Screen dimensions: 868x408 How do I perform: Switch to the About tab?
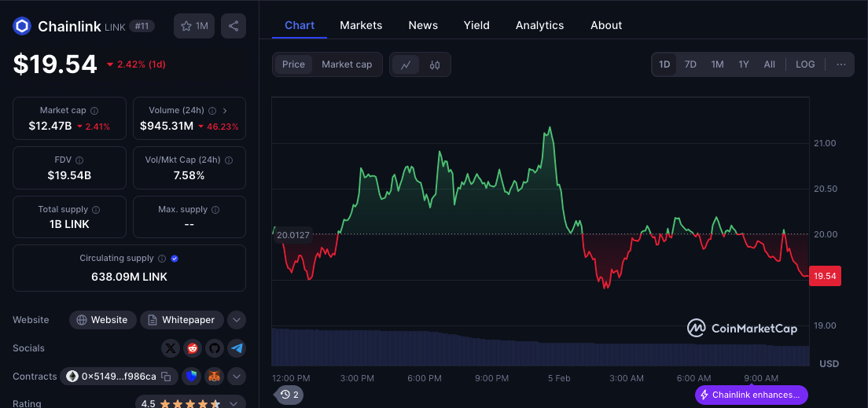coord(606,25)
